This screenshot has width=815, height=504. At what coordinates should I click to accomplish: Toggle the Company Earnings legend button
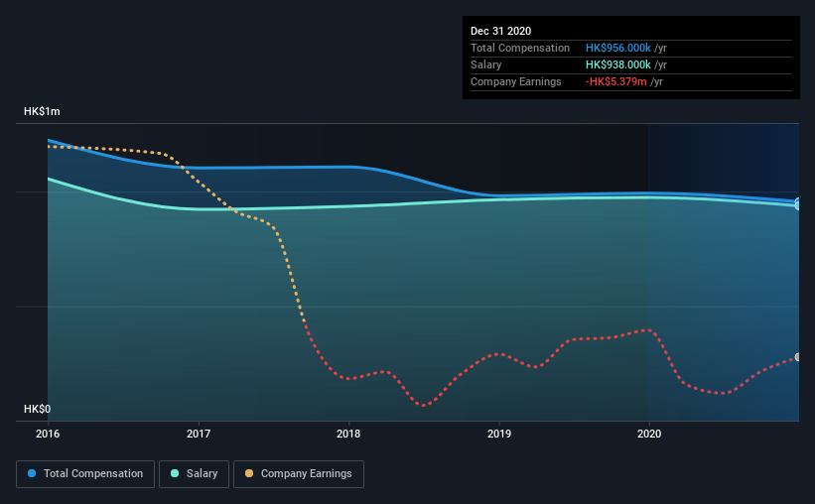299,474
